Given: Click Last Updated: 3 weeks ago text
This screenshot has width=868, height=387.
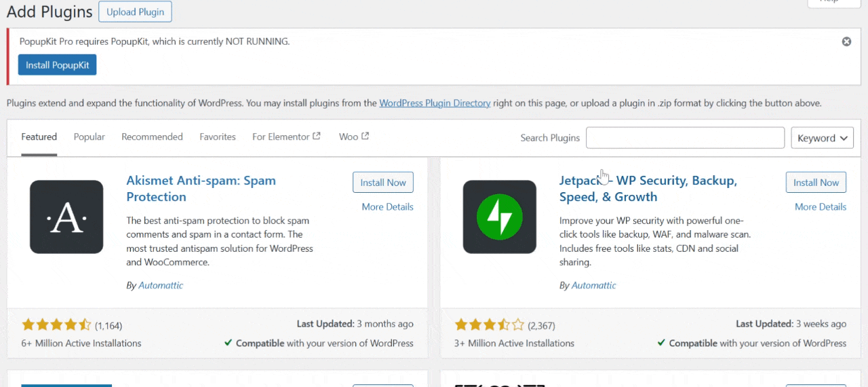Looking at the screenshot, I should pyautogui.click(x=791, y=324).
